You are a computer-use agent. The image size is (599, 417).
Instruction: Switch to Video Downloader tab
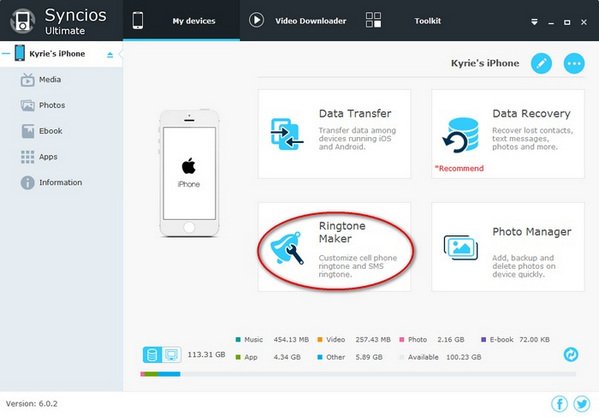(x=298, y=21)
